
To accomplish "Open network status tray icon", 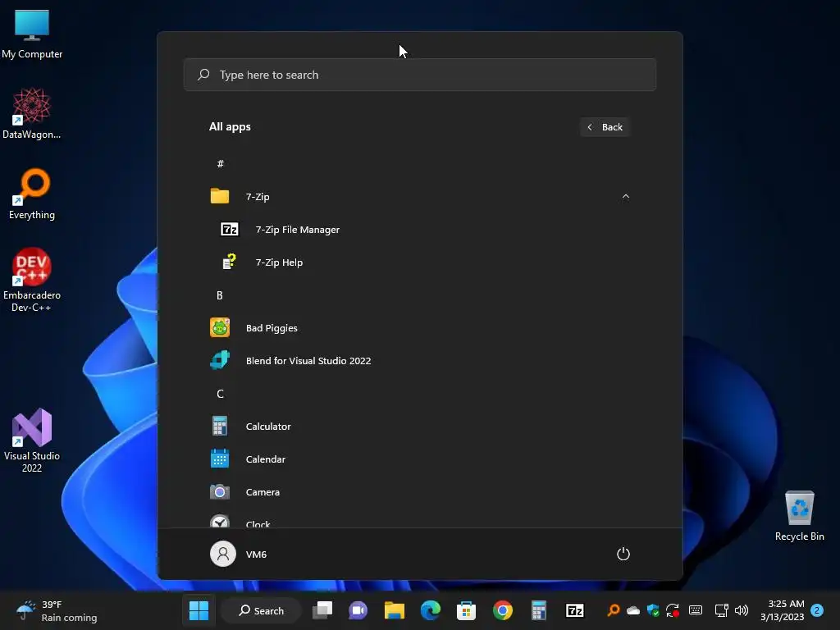I will coord(722,610).
